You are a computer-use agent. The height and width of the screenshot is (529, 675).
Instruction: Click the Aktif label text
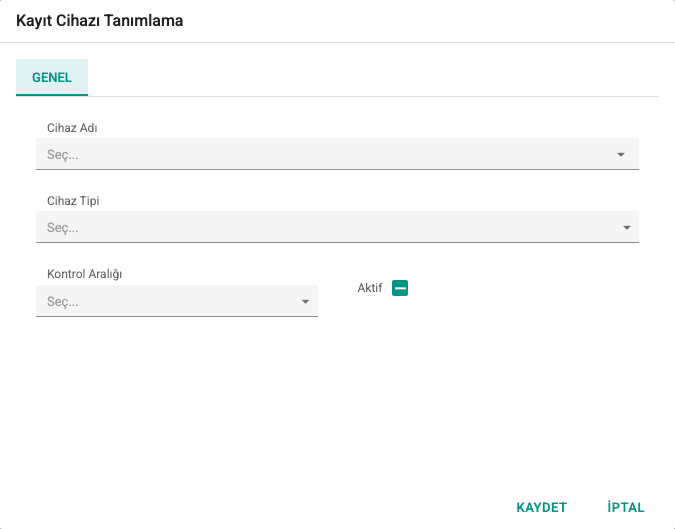pos(370,288)
